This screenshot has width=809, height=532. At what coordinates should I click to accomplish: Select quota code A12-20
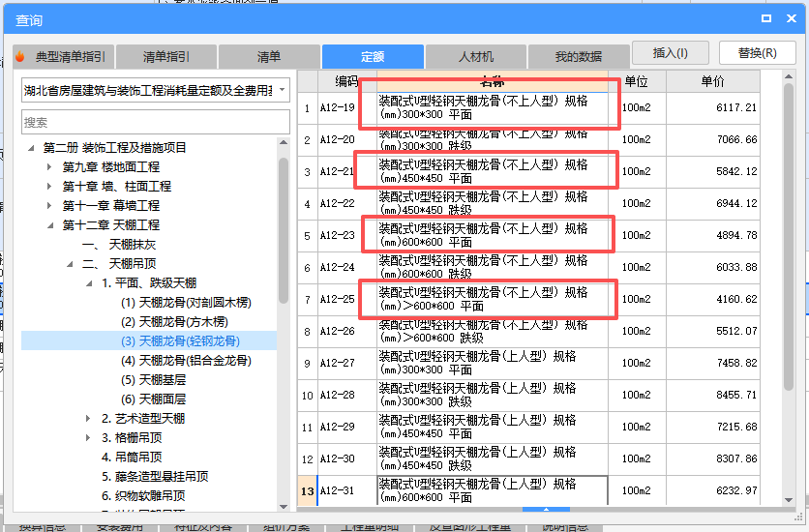338,139
